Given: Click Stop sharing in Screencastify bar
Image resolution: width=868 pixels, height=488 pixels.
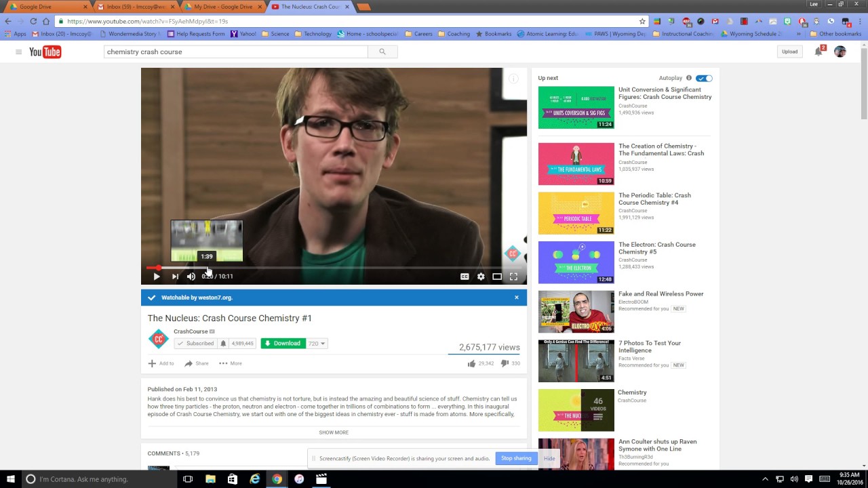Looking at the screenshot, I should pos(516,458).
